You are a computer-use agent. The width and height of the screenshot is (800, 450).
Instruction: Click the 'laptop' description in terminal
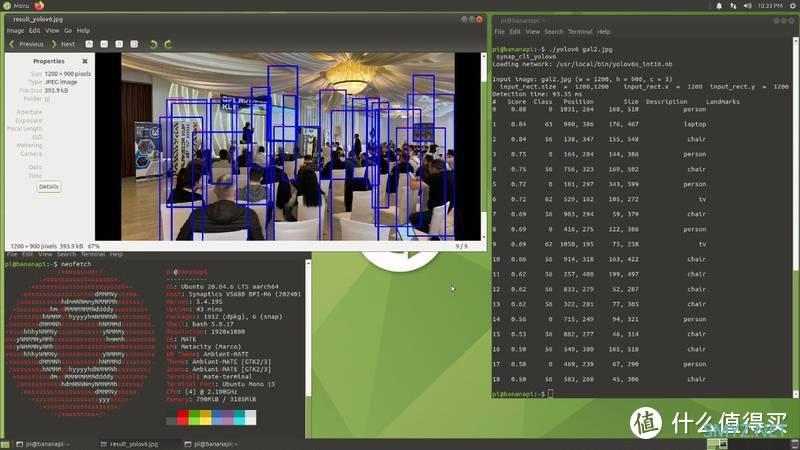click(695, 124)
